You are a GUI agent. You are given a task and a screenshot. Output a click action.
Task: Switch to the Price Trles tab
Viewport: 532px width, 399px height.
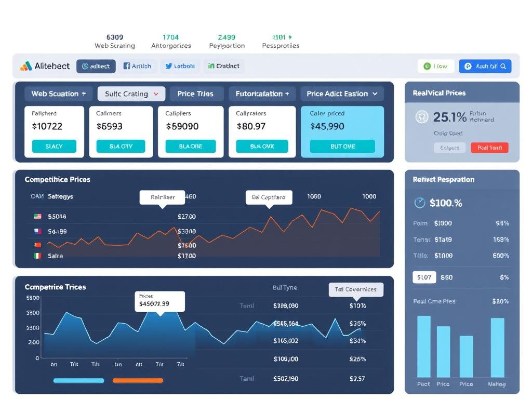click(196, 94)
